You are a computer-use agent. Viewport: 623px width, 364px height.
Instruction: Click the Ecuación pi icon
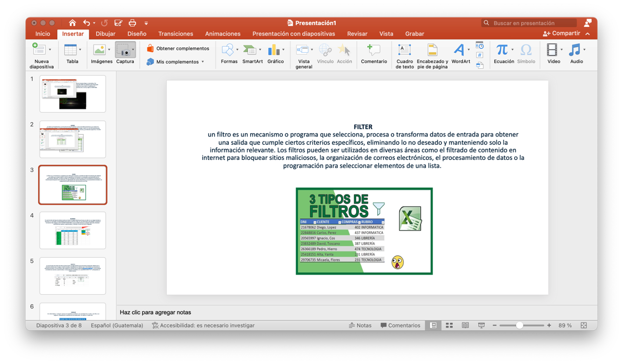click(x=502, y=50)
